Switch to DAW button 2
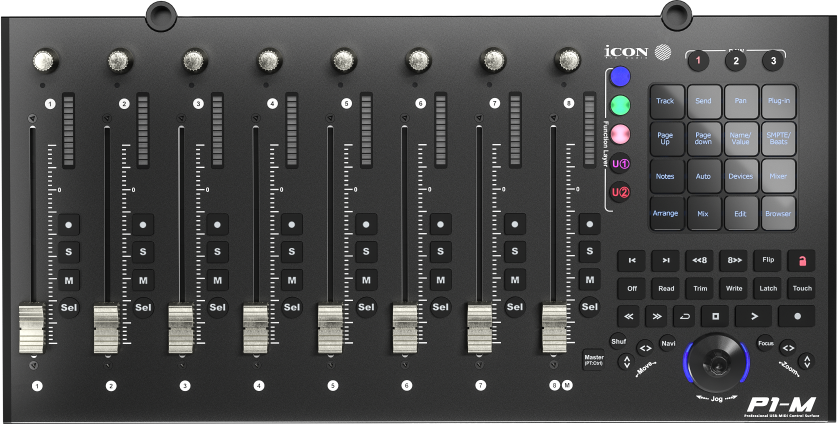The image size is (838, 424). point(735,61)
